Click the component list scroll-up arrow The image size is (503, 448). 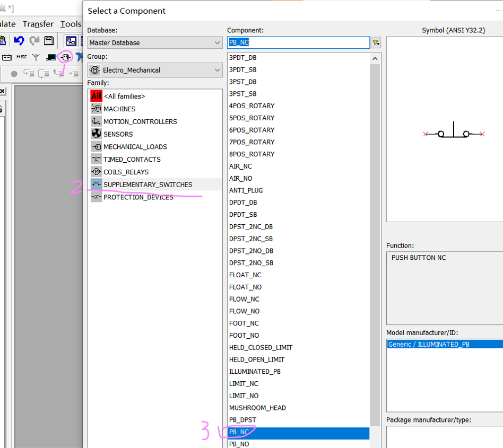(375, 59)
